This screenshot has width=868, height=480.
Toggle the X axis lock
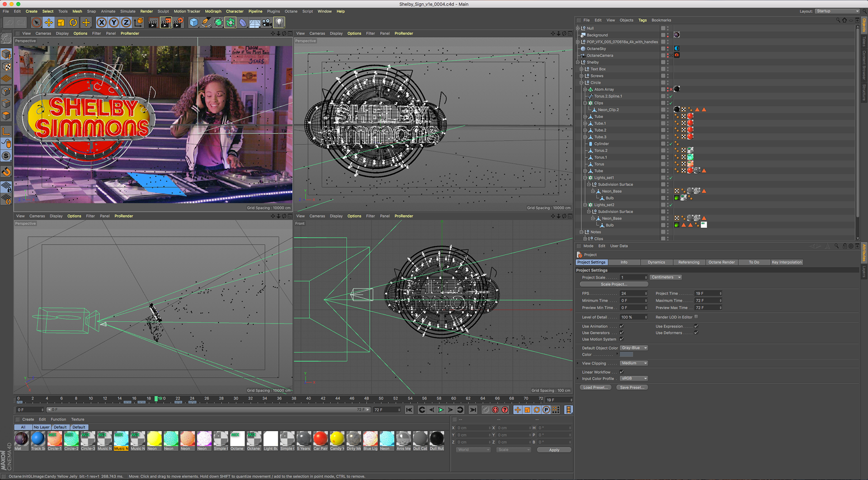click(102, 22)
